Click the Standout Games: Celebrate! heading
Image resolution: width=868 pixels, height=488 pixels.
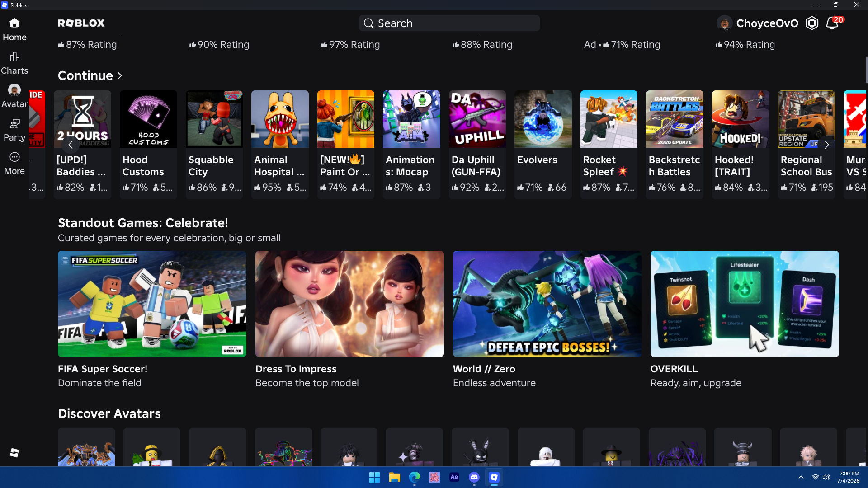click(143, 223)
